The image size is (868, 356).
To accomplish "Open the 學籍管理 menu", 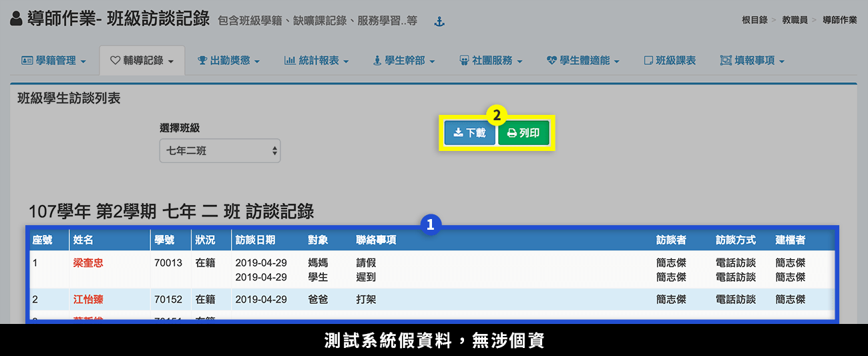I will point(53,61).
